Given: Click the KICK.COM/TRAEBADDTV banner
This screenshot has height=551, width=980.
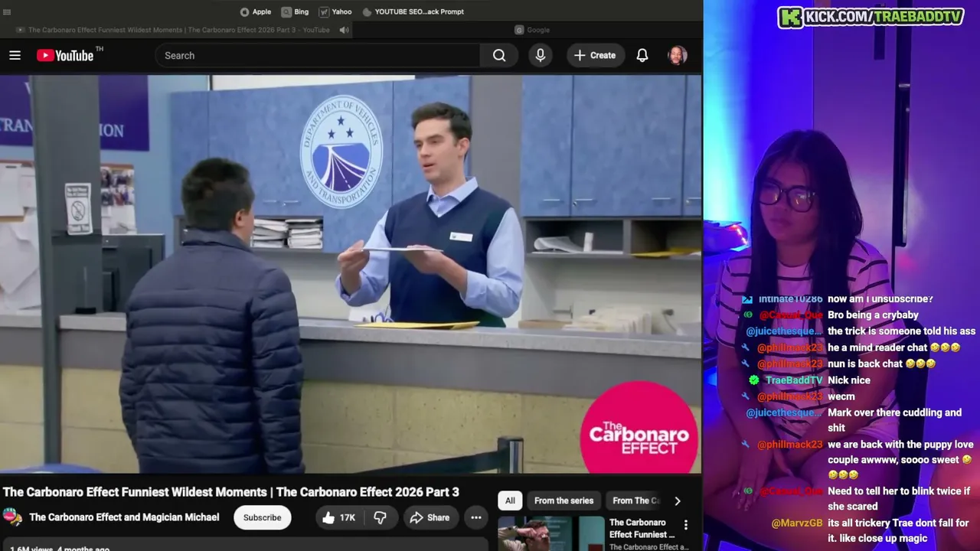Looking at the screenshot, I should 871,17.
